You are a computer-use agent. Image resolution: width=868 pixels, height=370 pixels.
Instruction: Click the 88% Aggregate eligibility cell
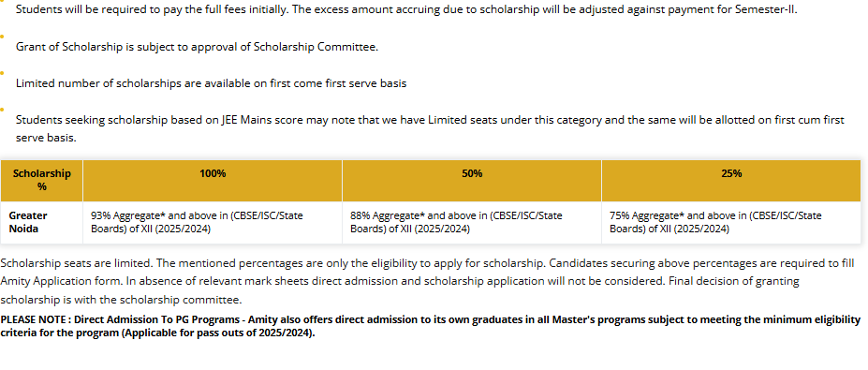[x=472, y=222]
